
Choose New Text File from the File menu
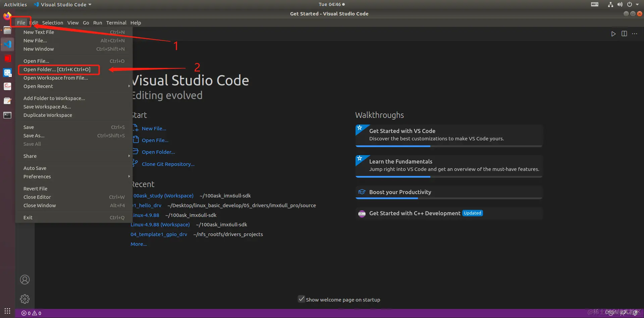coord(74,32)
